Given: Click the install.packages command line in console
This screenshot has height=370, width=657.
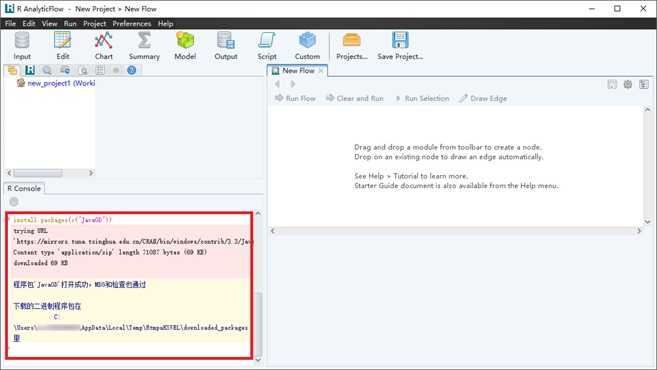Looking at the screenshot, I should [x=62, y=220].
